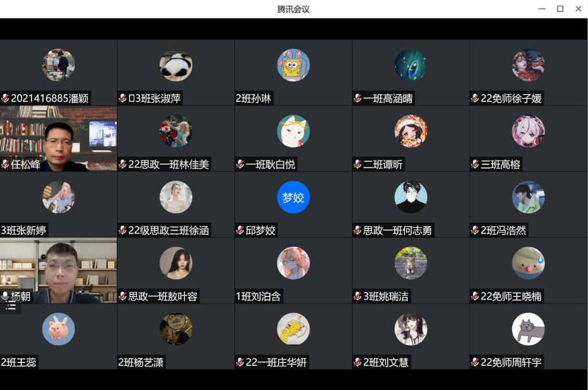Click the muted mic icon next to 22免师徐子媛
The width and height of the screenshot is (588, 390).
coord(475,98)
